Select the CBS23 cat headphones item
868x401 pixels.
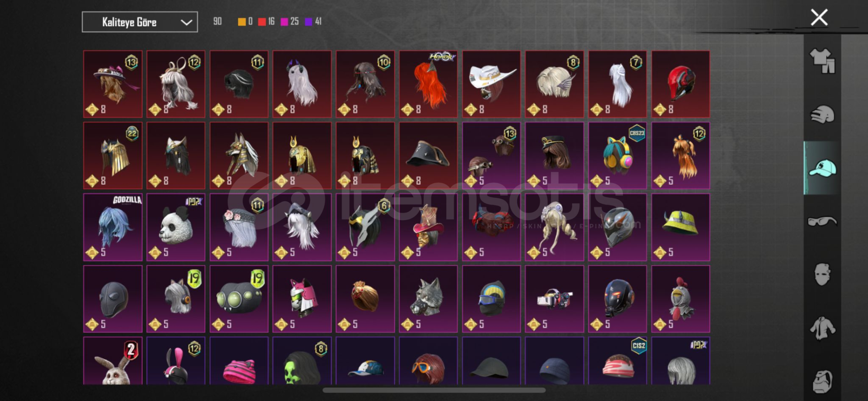pos(618,156)
